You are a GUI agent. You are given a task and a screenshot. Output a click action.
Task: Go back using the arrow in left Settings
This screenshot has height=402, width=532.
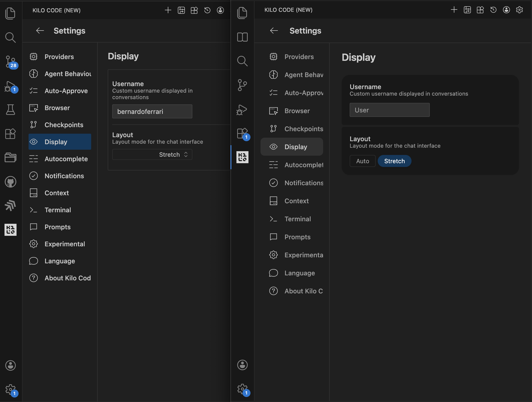(x=40, y=31)
